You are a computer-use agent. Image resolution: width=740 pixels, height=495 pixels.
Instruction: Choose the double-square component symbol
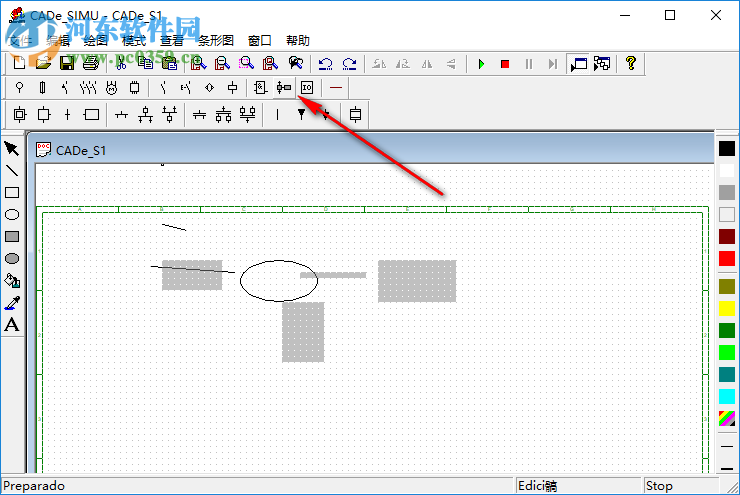pyautogui.click(x=20, y=114)
